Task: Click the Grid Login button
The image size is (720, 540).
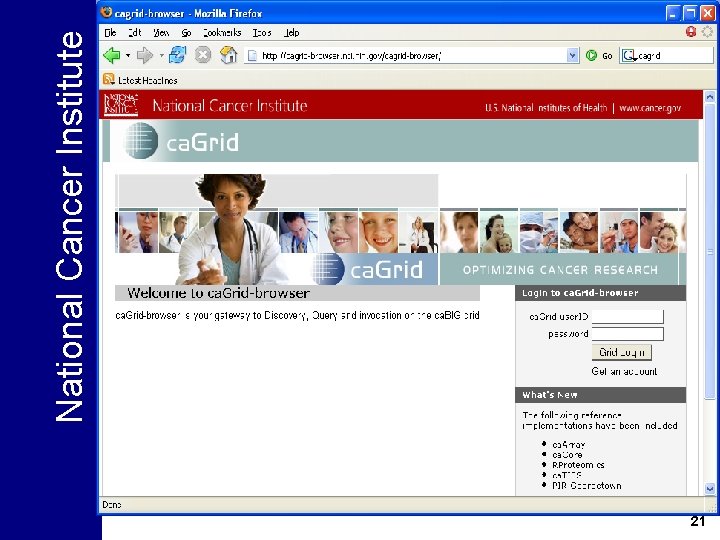Action: pyautogui.click(x=622, y=352)
